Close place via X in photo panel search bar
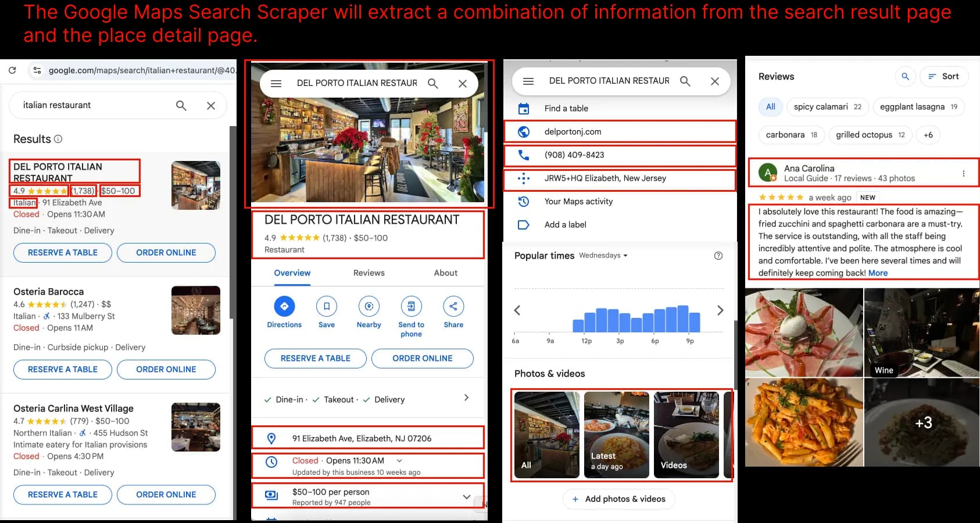 pos(463,84)
